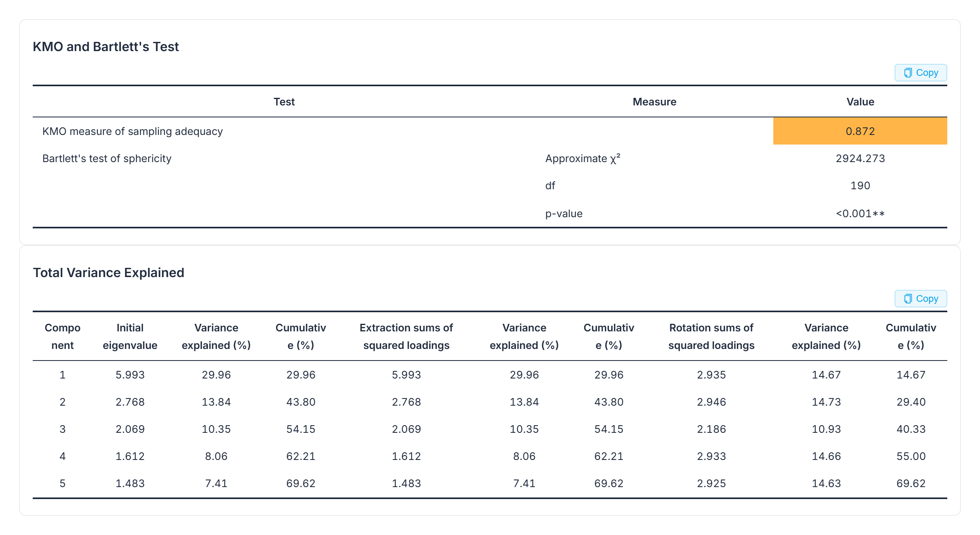Select the rotation loading value 2.946
Viewport: 980px width, 535px height.
click(x=711, y=402)
